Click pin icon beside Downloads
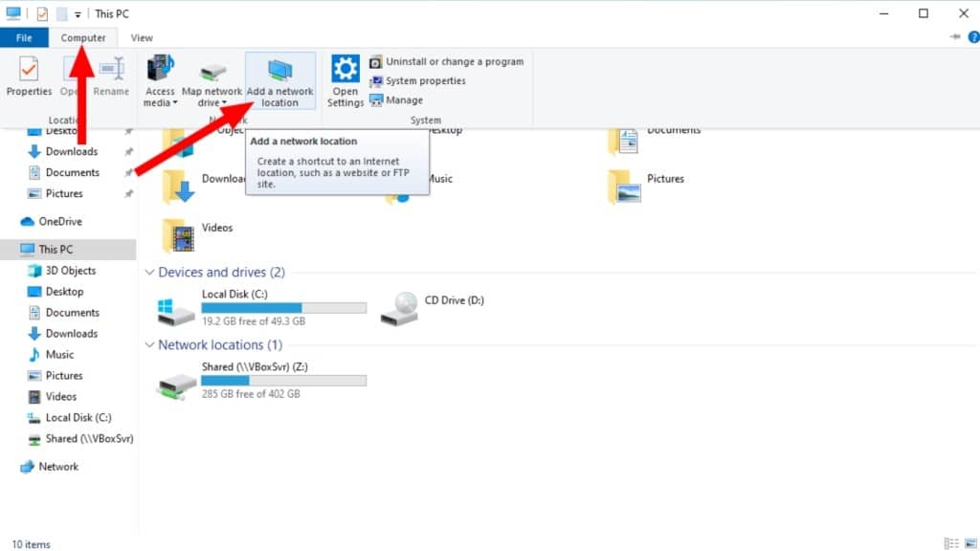 (x=129, y=151)
